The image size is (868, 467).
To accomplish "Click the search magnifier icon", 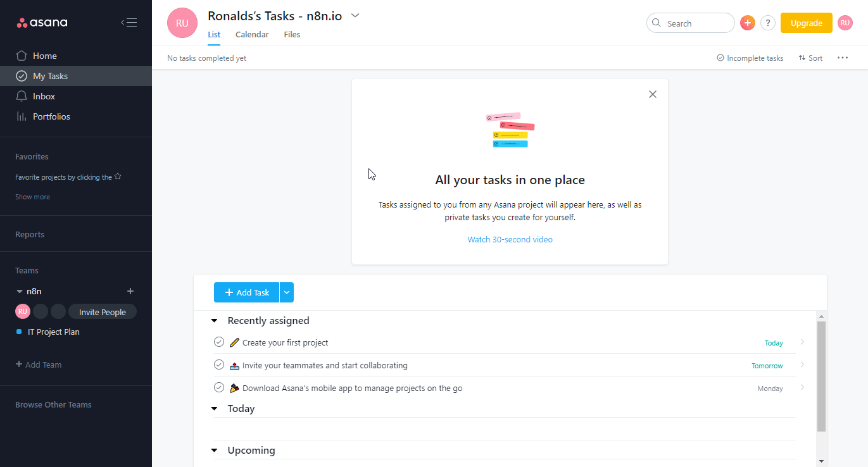I will [657, 23].
